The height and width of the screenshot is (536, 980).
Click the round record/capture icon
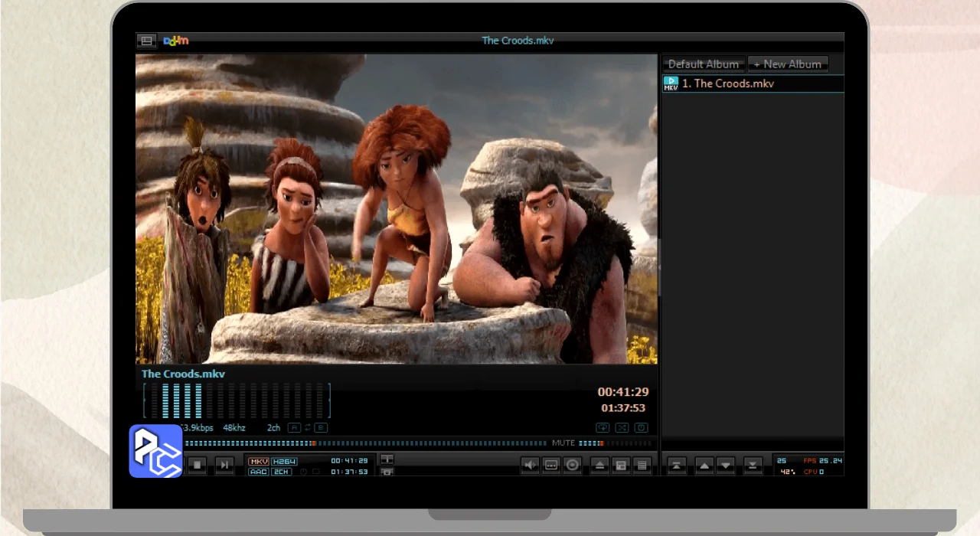(572, 465)
